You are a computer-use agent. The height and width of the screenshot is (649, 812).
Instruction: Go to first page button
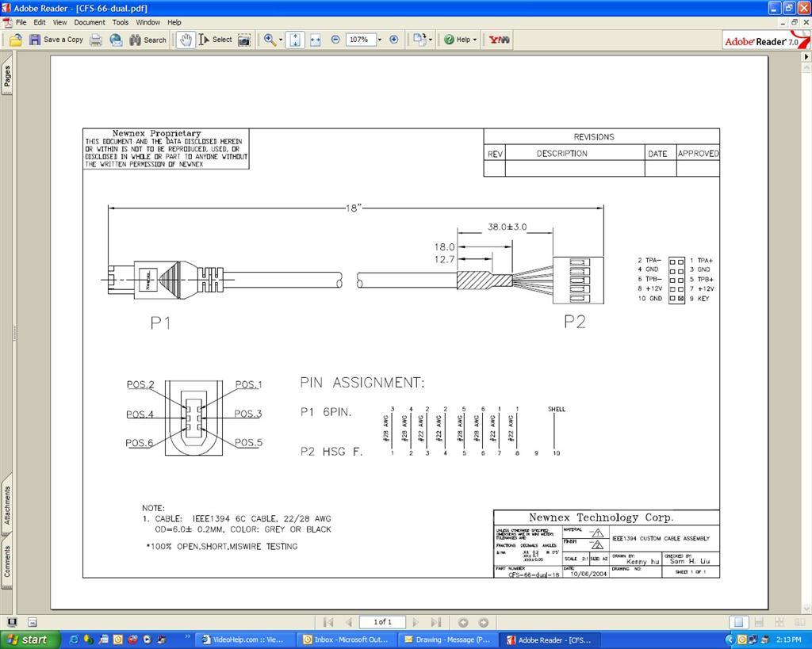tap(328, 622)
